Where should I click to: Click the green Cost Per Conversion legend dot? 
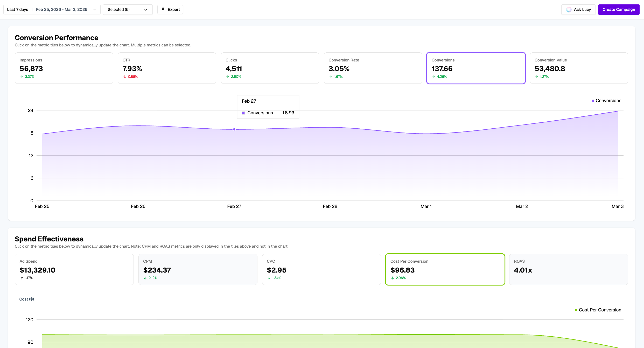click(x=576, y=310)
